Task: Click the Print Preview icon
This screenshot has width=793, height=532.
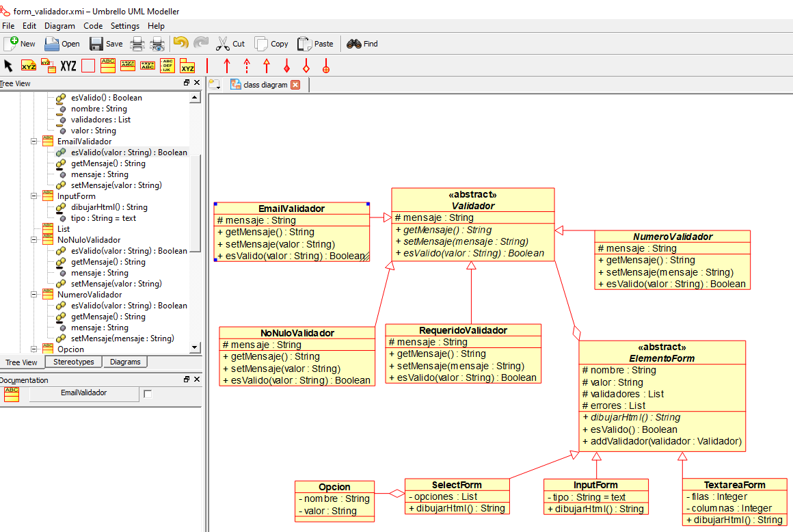Action: (158, 44)
